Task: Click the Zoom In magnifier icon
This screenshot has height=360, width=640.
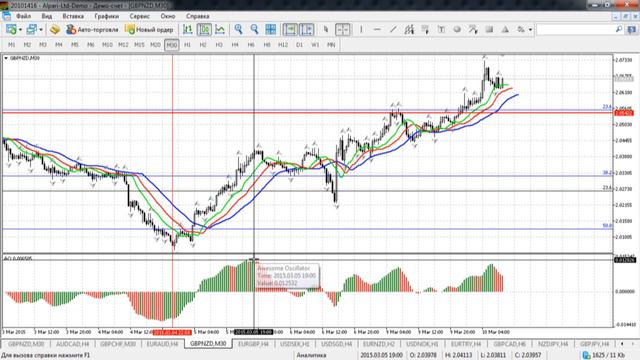Action: point(238,29)
